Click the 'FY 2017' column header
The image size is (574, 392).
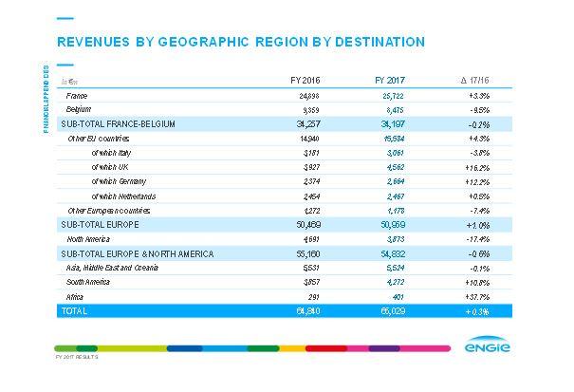390,81
